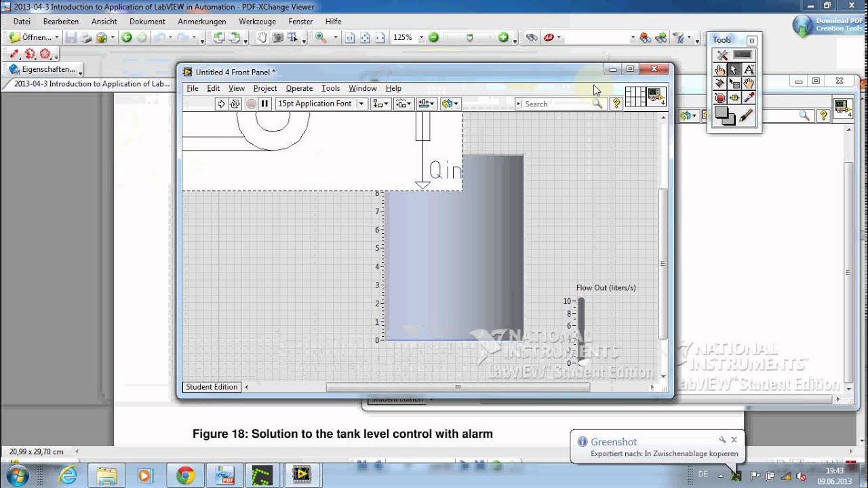The image size is (868, 488).
Task: Open the Edit menu in LabVIEW
Action: [x=213, y=88]
